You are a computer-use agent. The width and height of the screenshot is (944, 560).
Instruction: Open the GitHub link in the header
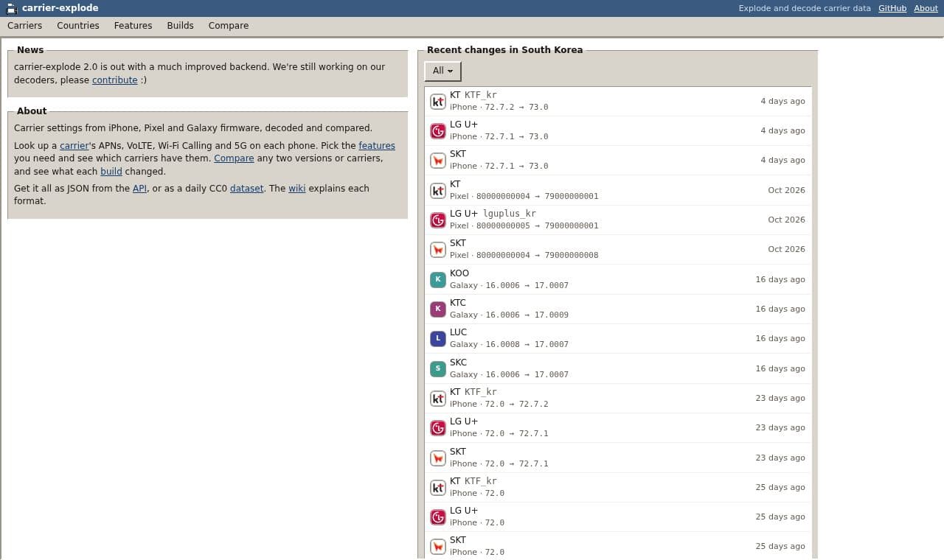[892, 8]
